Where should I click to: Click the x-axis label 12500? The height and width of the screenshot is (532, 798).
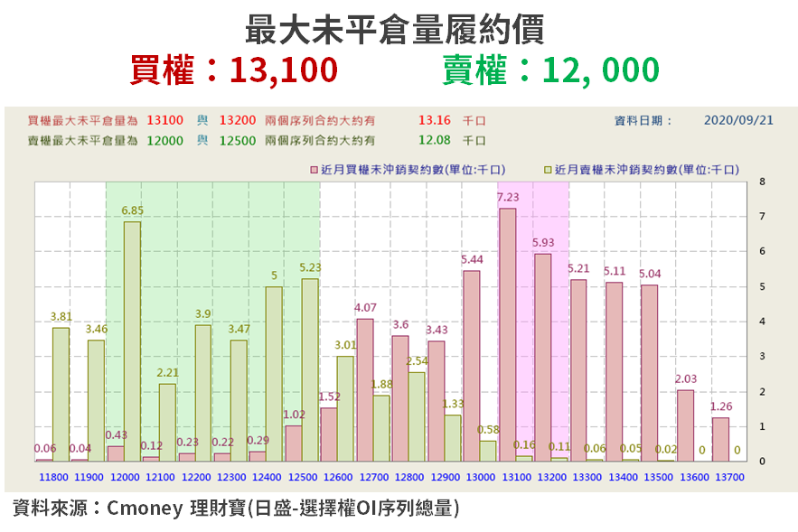(x=303, y=478)
